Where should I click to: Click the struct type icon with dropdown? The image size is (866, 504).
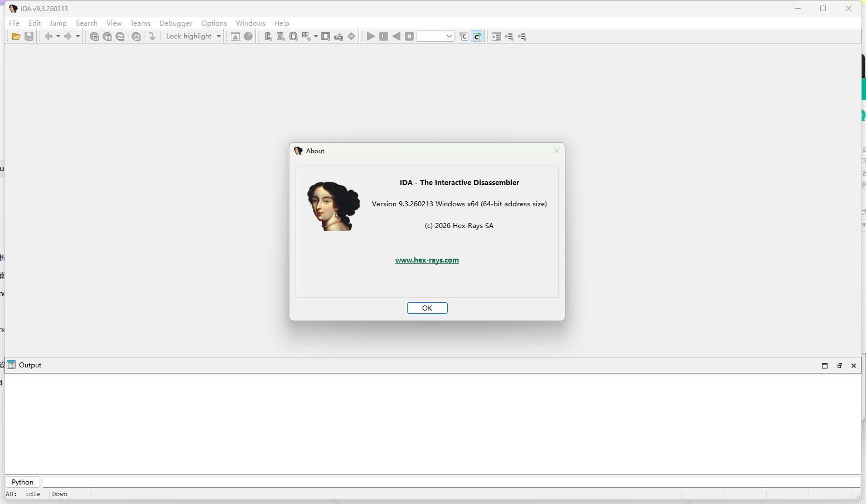(306, 36)
